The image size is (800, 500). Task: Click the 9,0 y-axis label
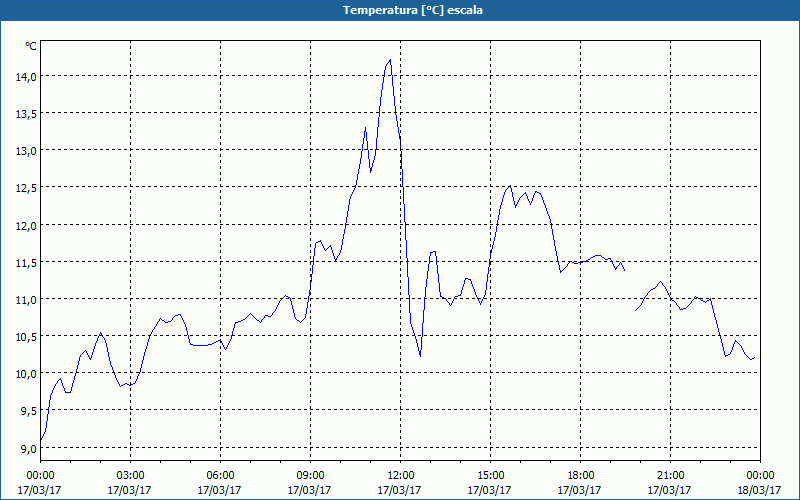[x=28, y=448]
